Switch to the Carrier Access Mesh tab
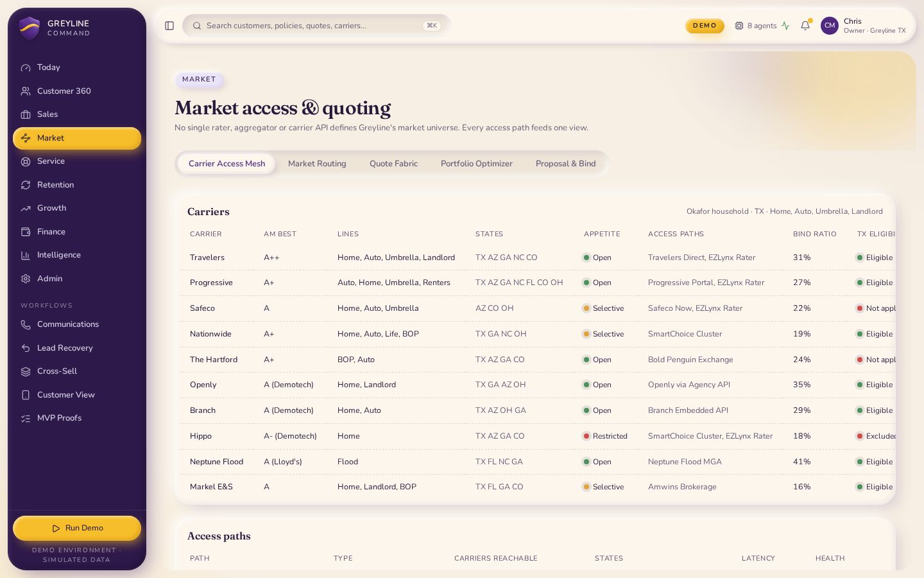Screen dimensions: 924x578 227,164
